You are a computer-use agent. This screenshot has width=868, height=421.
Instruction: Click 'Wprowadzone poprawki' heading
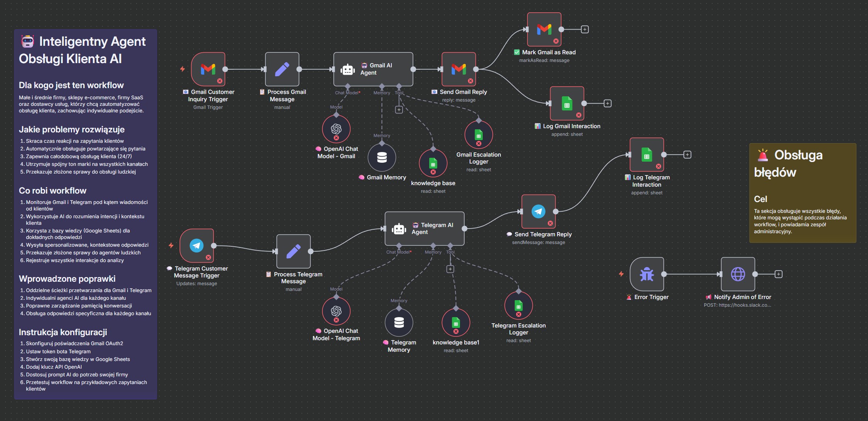coord(67,279)
